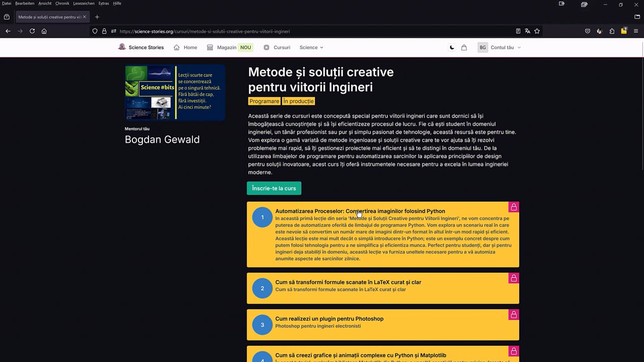The height and width of the screenshot is (362, 644).
Task: Expand the Science dropdown menu
Action: tap(311, 47)
